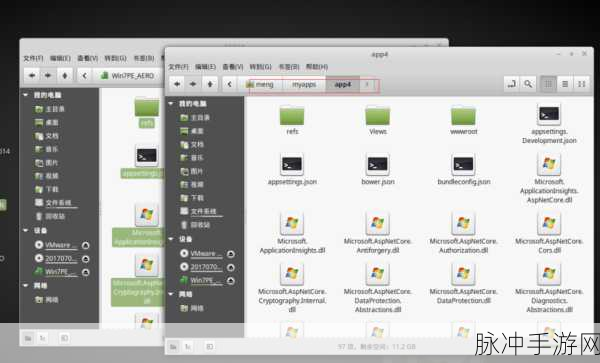Viewport: 600px width, 363px height.
Task: Select Microsoft.ApplicationInsights.AspNetCore.dll file
Action: (x=549, y=179)
